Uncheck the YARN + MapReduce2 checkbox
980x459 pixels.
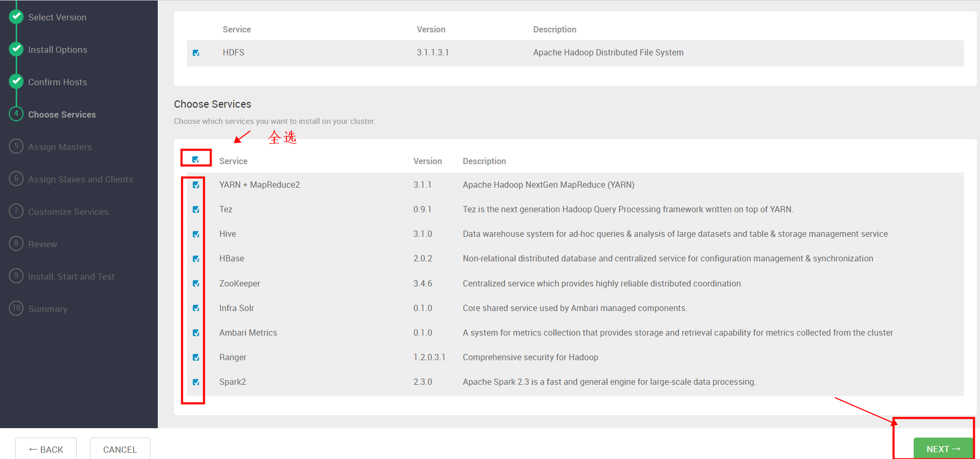[196, 185]
